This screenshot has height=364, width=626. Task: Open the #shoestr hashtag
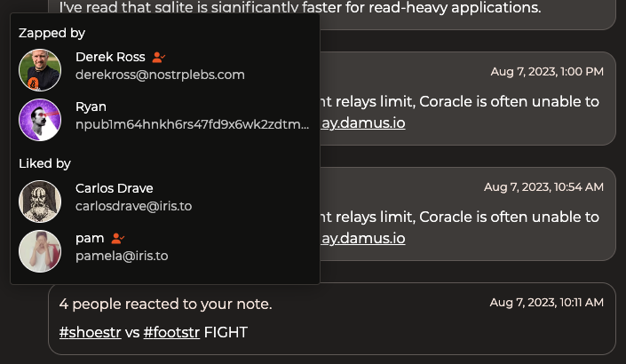tap(90, 332)
